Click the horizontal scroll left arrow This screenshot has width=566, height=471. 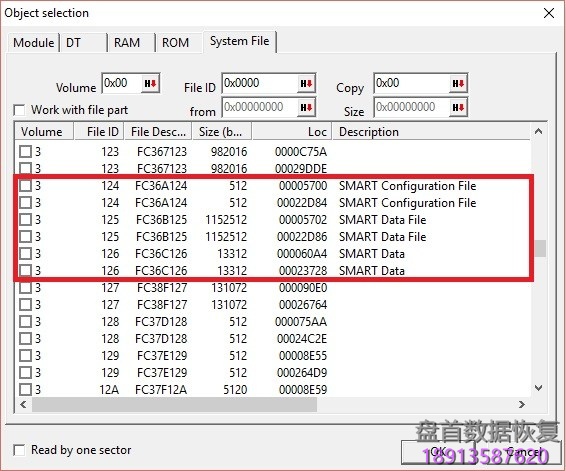tap(23, 404)
